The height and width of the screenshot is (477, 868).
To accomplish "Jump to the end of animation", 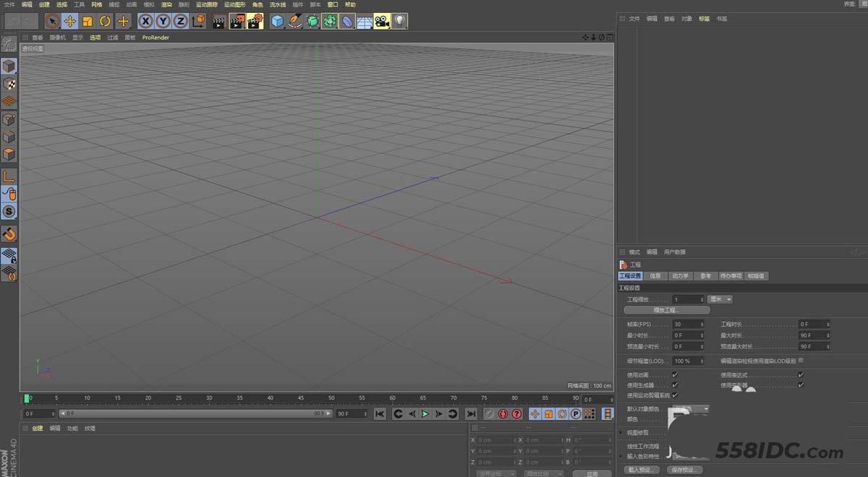I will point(471,414).
